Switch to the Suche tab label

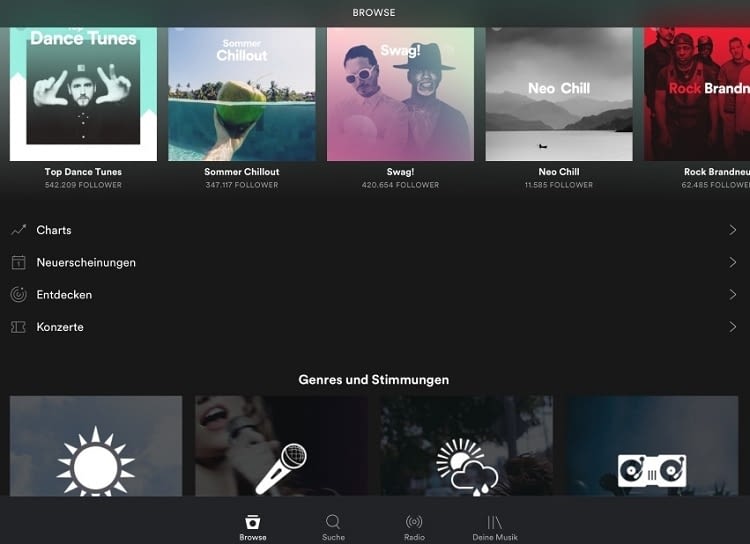point(333,537)
